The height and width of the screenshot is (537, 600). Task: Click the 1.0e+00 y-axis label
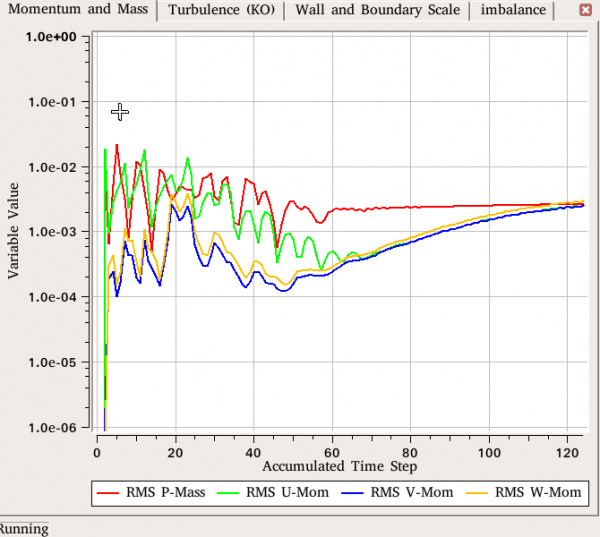(x=51, y=37)
